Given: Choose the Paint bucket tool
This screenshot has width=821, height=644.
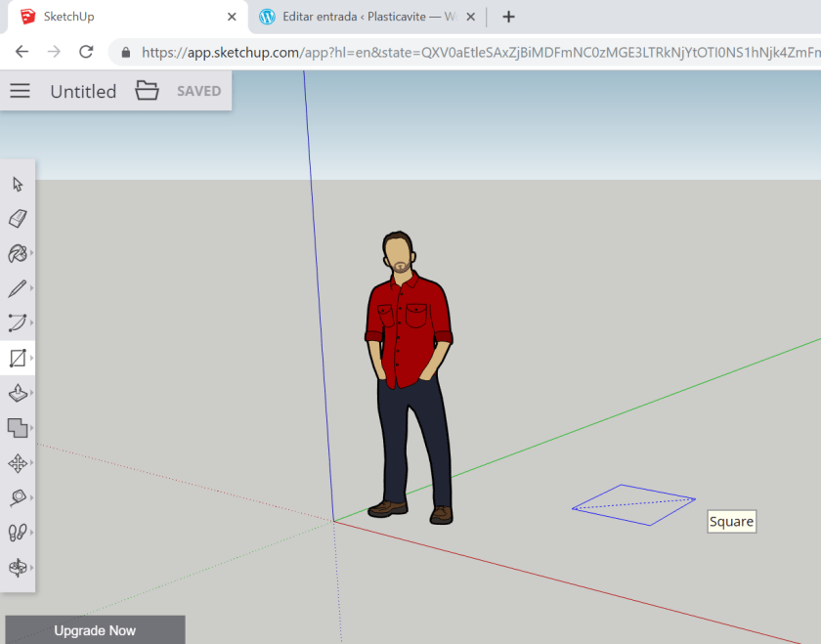Looking at the screenshot, I should (18, 253).
